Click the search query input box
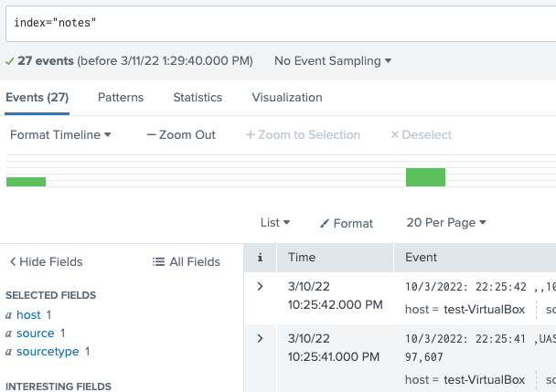 pos(274,22)
